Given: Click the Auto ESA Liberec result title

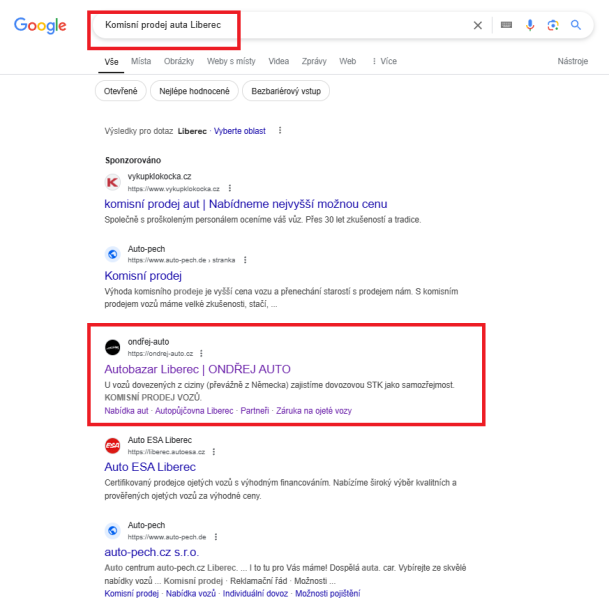Looking at the screenshot, I should (150, 467).
